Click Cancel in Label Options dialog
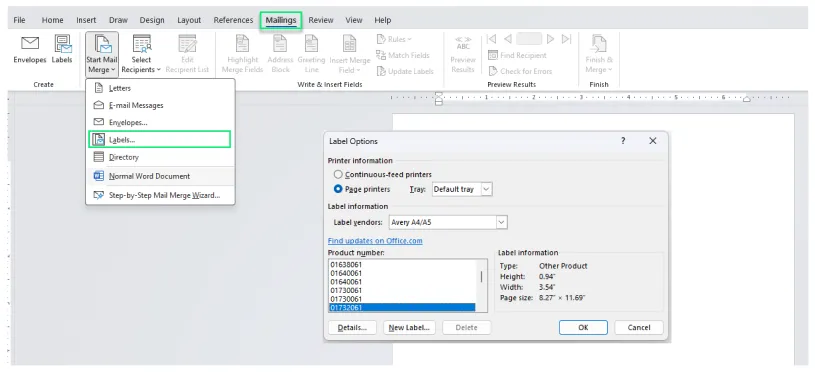The image size is (815, 374). click(x=639, y=327)
